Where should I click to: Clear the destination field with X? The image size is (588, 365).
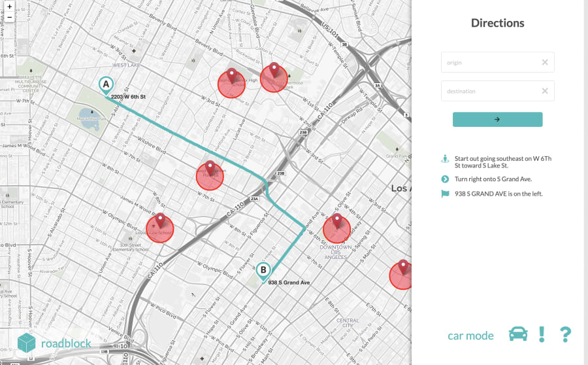pos(545,91)
